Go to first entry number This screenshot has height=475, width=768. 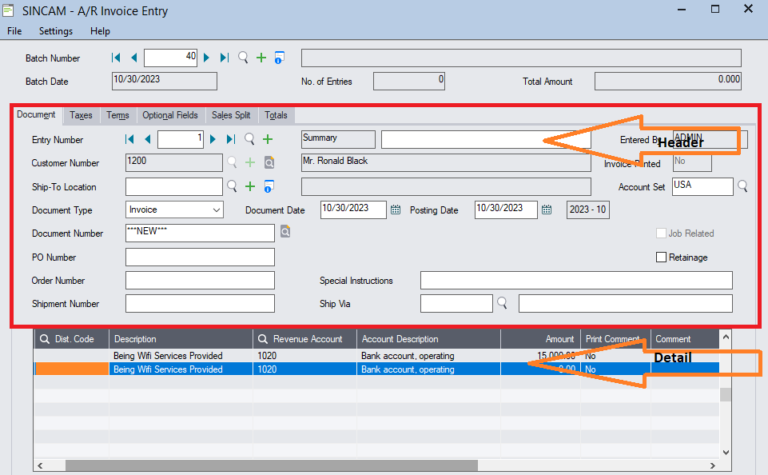(x=130, y=139)
